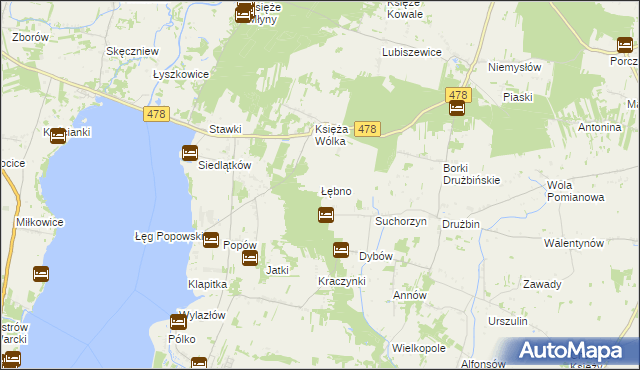Select the Łęg Popowski label
Image resolution: width=640 pixels, height=370 pixels.
[169, 236]
